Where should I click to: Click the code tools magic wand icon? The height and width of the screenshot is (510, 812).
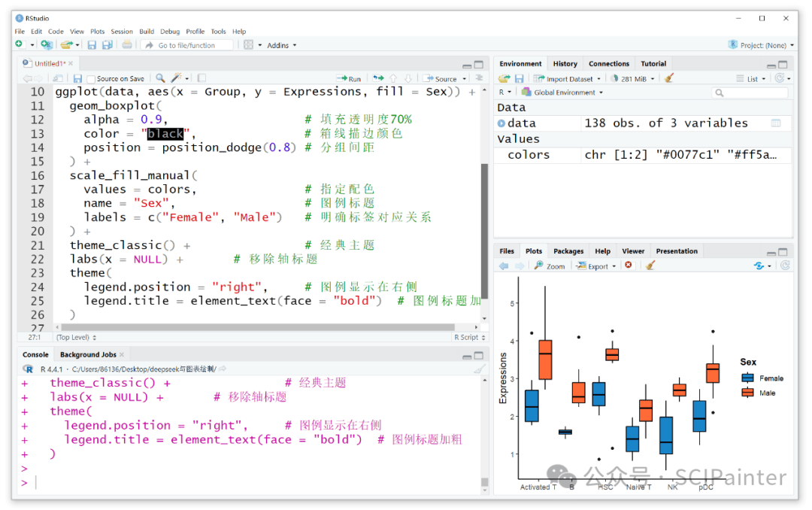[177, 78]
